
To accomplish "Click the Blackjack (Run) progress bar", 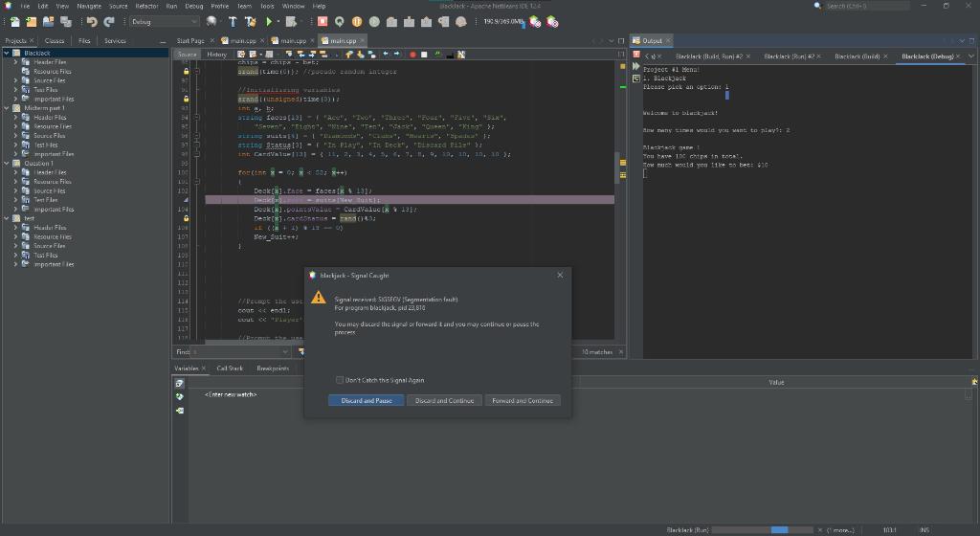I will pos(762,529).
